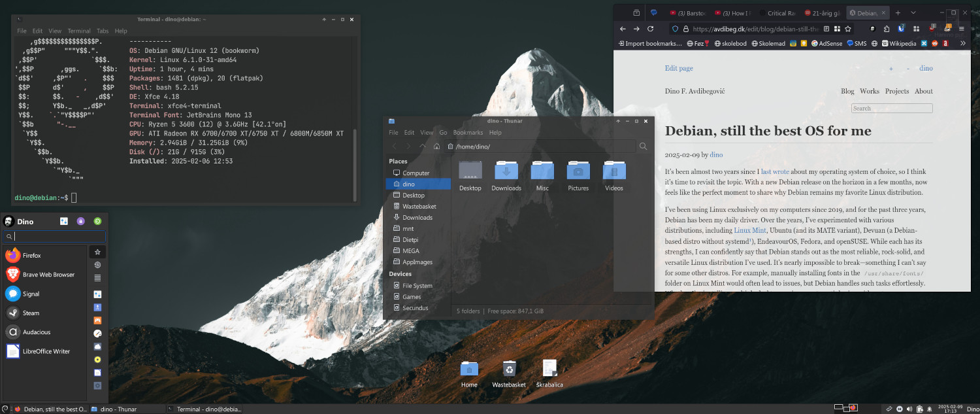Image resolution: width=980 pixels, height=414 pixels.
Task: Open notifications bell in system tray
Action: [x=930, y=409]
